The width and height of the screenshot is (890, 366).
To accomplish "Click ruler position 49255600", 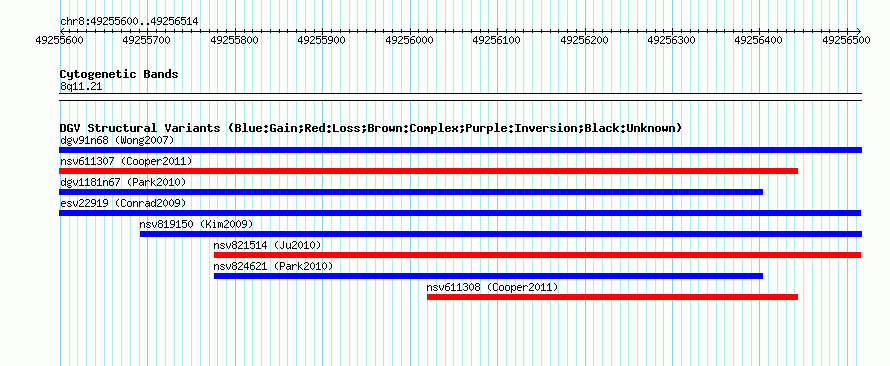I will click(60, 40).
